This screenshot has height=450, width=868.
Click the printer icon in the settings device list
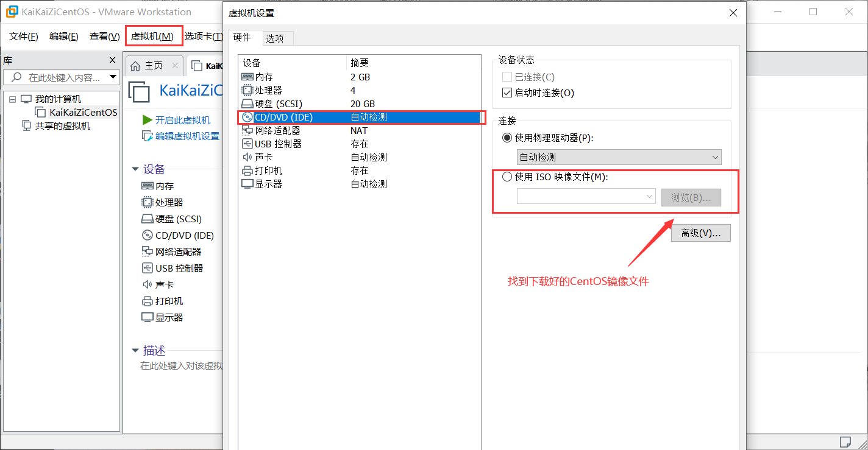pos(247,171)
